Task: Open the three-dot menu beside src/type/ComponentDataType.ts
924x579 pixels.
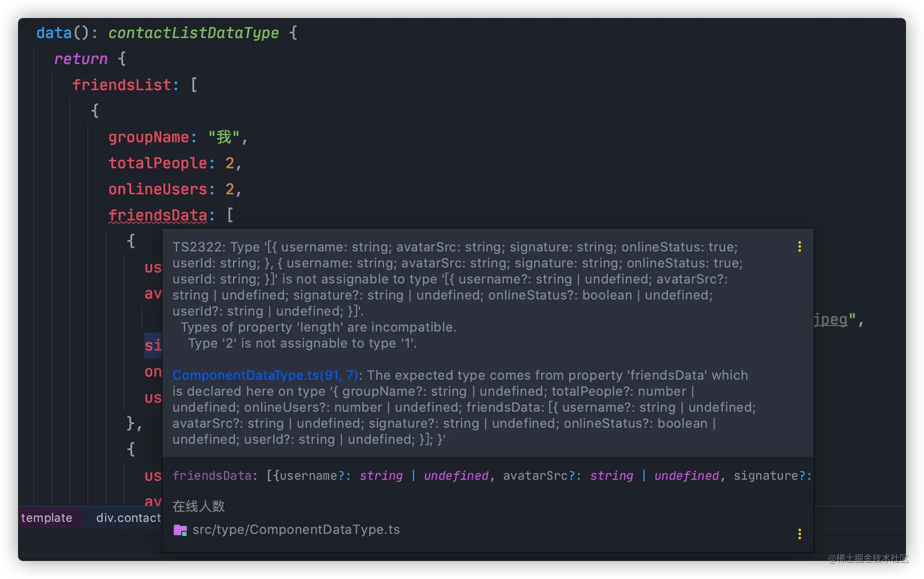Action: click(799, 534)
